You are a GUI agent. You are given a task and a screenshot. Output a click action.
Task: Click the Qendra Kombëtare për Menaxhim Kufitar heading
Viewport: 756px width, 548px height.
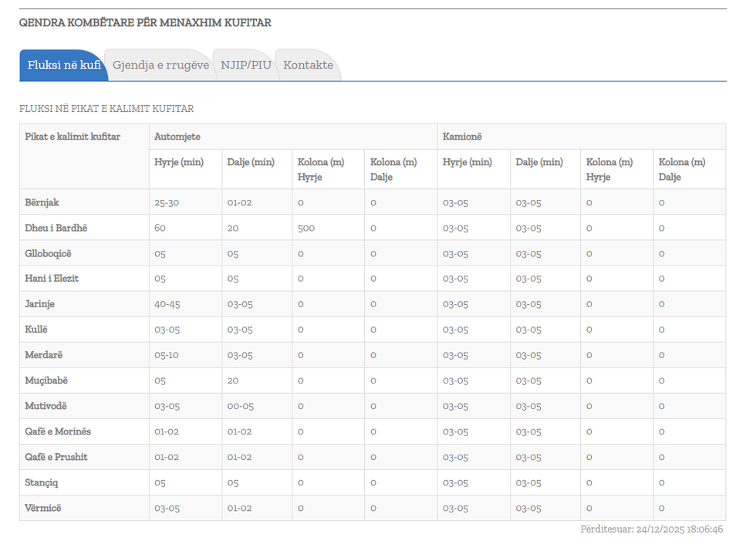coord(145,23)
